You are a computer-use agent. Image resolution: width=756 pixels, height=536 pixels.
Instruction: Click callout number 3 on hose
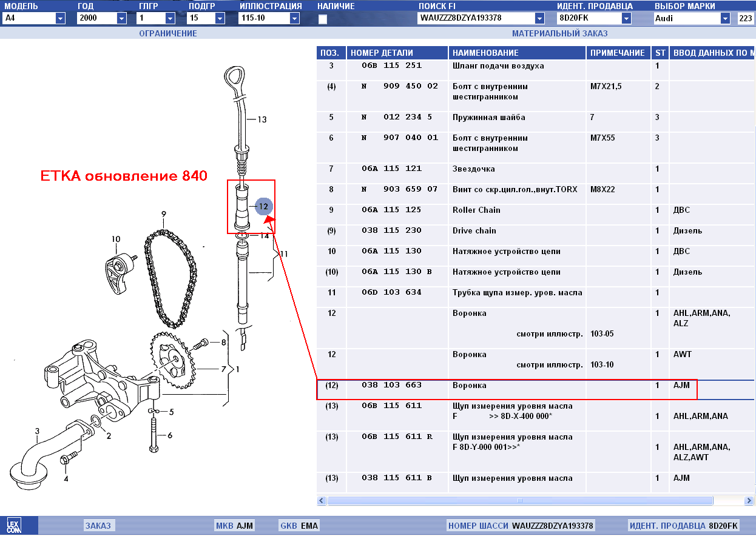tap(37, 432)
